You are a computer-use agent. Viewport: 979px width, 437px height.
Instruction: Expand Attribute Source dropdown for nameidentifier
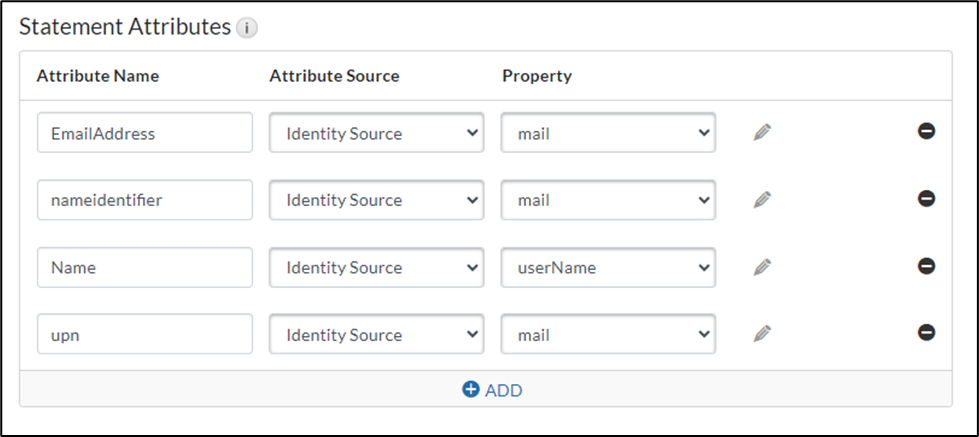coord(376,200)
